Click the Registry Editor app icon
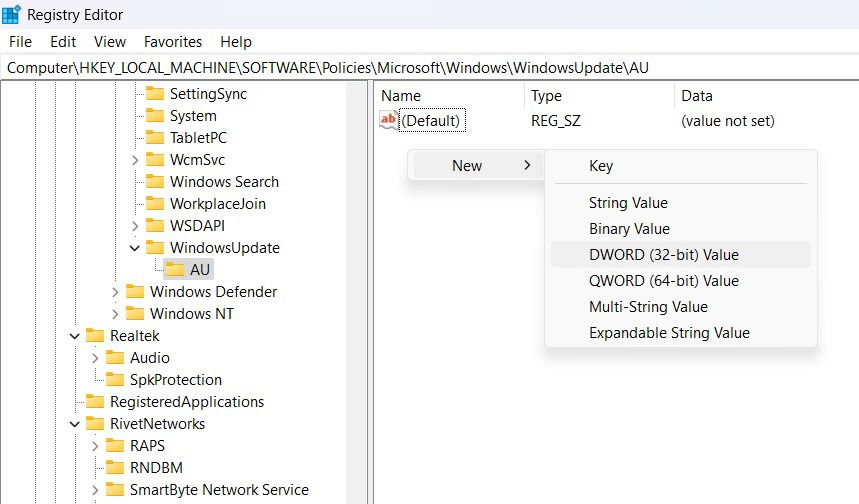Viewport: 859px width, 504px height. pos(11,14)
